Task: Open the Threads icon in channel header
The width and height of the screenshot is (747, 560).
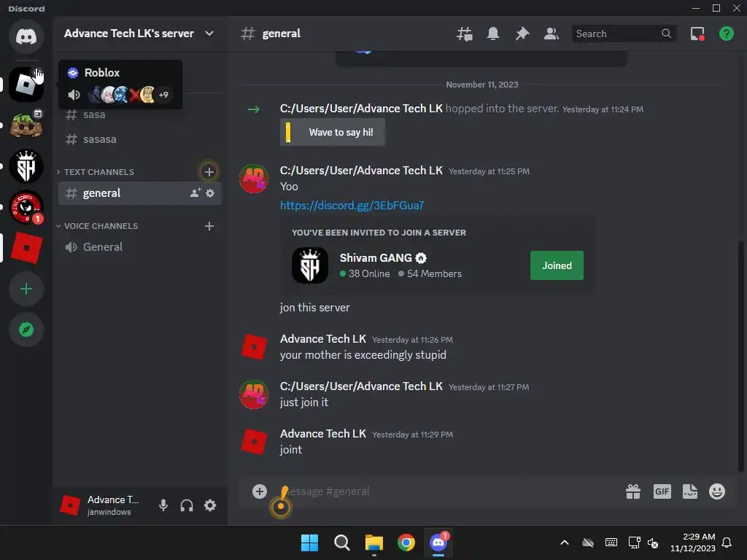Action: click(x=465, y=34)
